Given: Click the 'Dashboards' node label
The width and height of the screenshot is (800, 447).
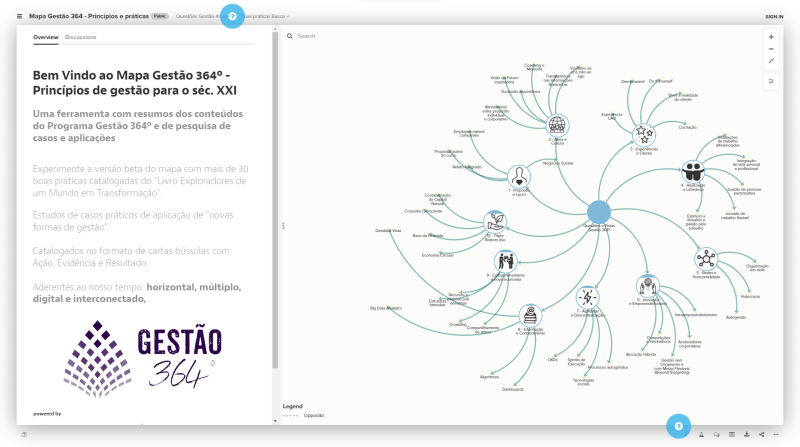Looking at the screenshot, I should pos(512,389).
